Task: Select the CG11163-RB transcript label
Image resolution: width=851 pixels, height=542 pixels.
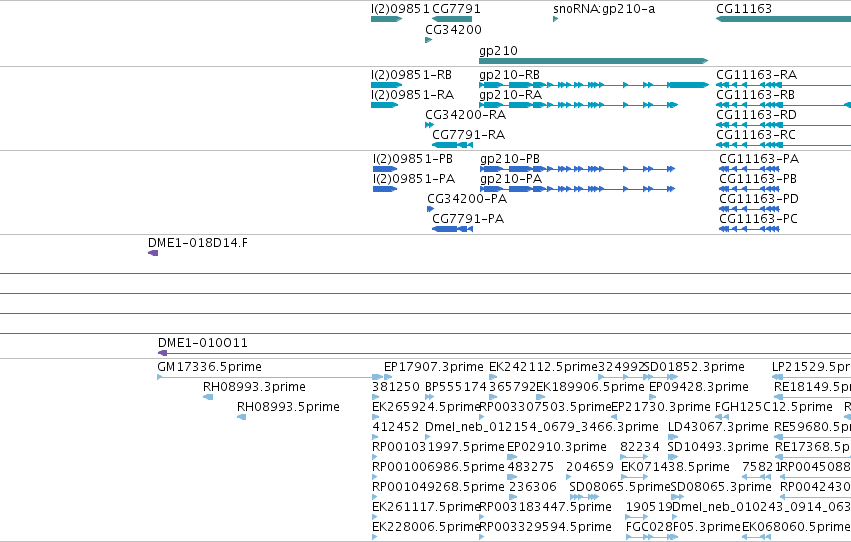Action: click(x=755, y=95)
